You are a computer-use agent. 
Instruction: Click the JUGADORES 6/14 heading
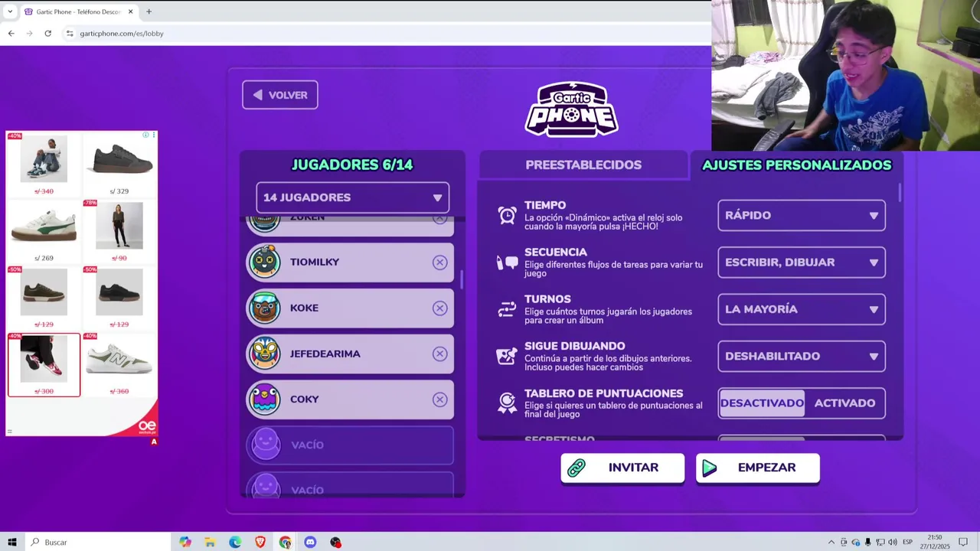[x=352, y=165]
